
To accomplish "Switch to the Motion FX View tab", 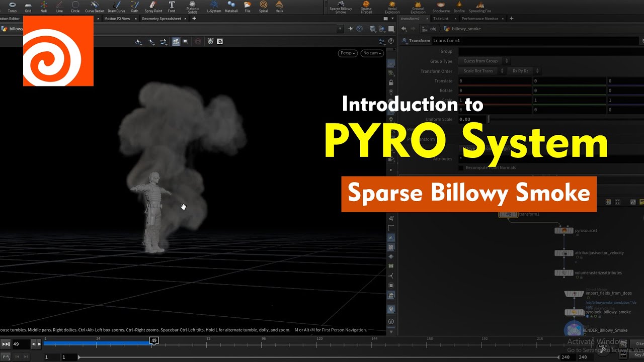I will pos(117,19).
